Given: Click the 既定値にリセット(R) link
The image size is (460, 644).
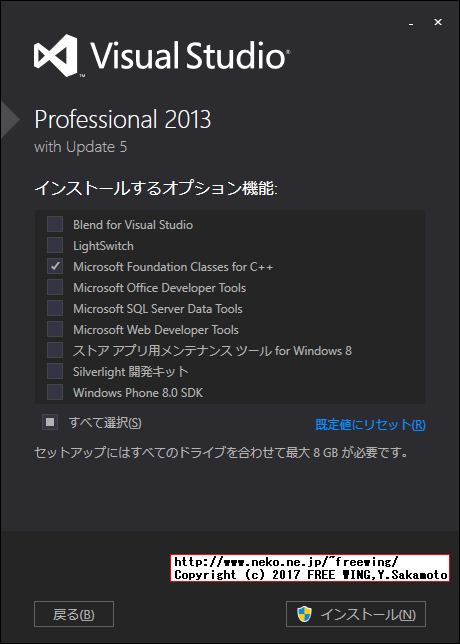Looking at the screenshot, I should (370, 425).
